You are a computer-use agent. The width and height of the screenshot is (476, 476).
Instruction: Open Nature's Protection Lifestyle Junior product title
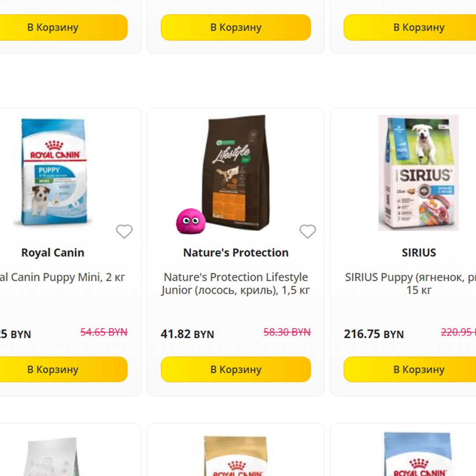click(x=235, y=283)
